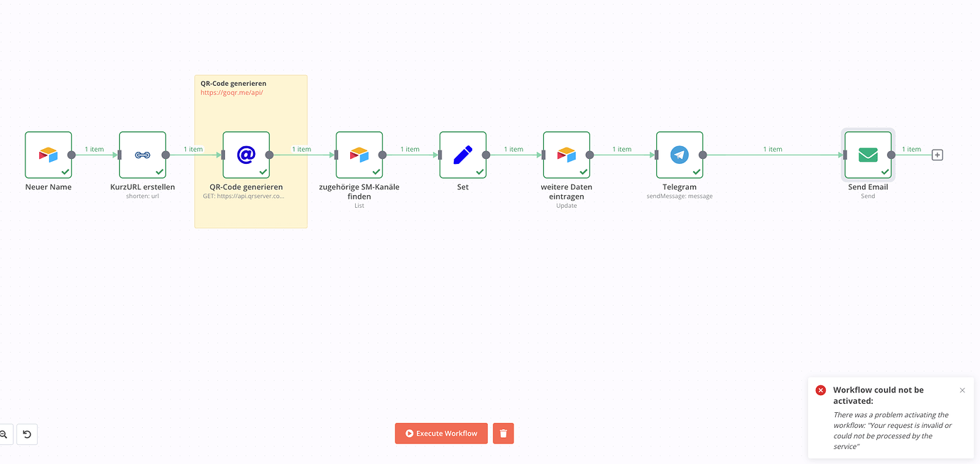Viewport: 980px width, 464px height.
Task: Click the magnifier zoom button
Action: click(x=4, y=434)
